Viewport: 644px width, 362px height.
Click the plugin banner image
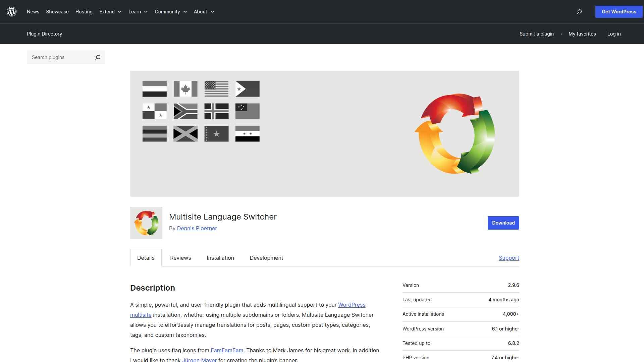click(x=325, y=134)
